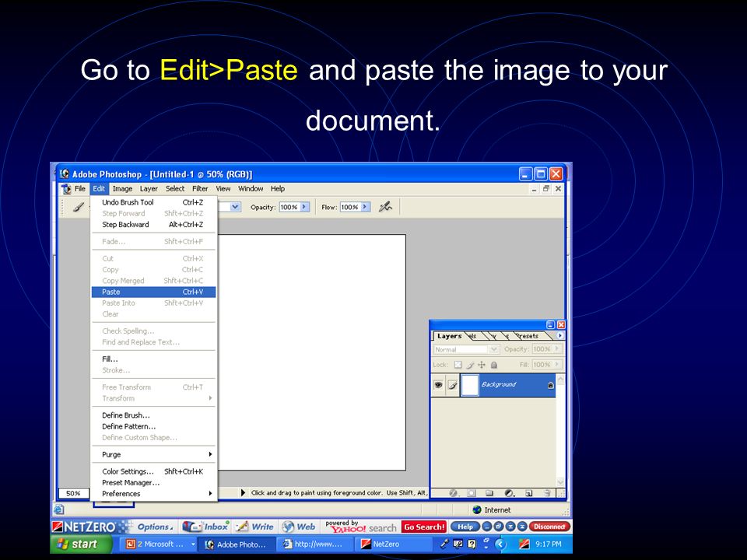Click Add layer style icon in Layers palette

coord(453,493)
